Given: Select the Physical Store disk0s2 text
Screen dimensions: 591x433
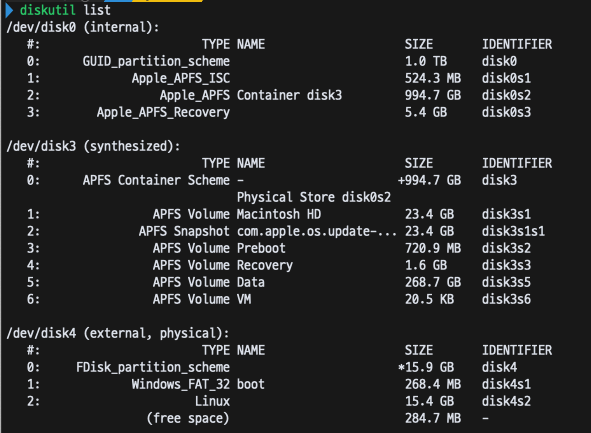Looking at the screenshot, I should coord(314,197).
